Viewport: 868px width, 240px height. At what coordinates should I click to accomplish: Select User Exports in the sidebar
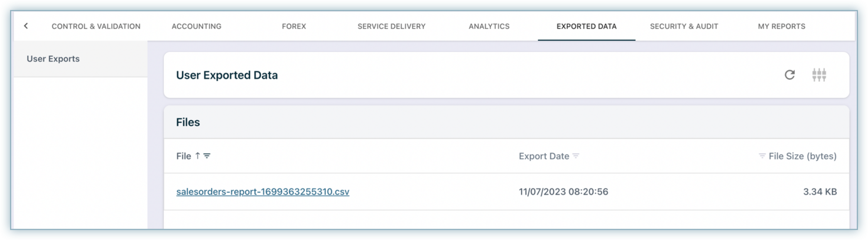click(53, 59)
